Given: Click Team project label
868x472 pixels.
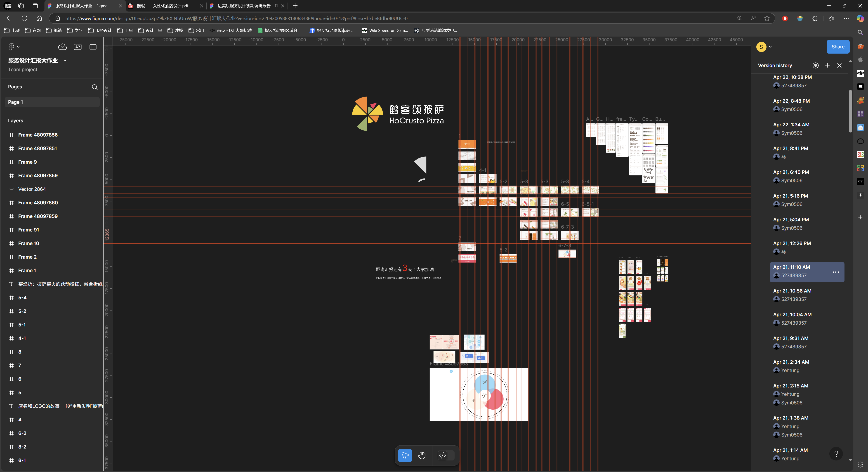Looking at the screenshot, I should [x=23, y=69].
